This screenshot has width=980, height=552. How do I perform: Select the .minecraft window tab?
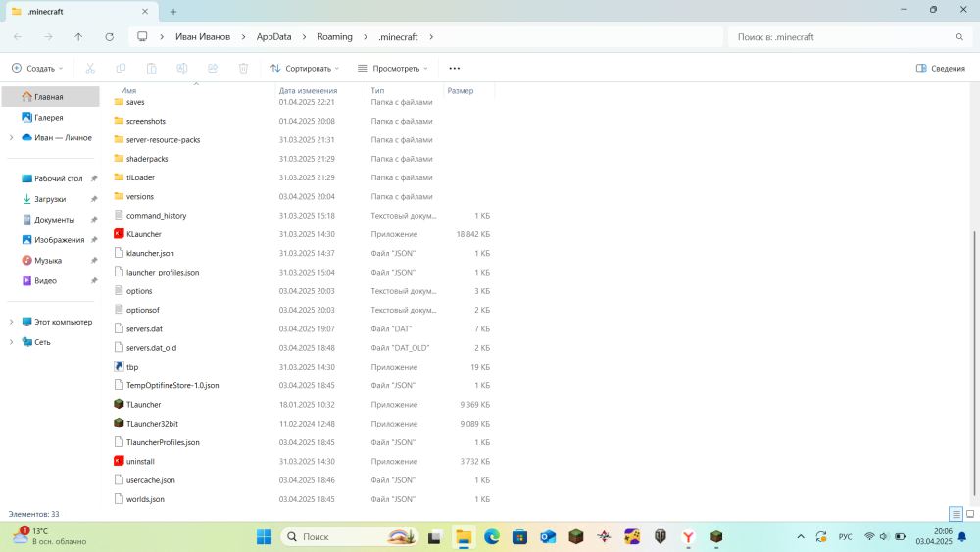(x=80, y=11)
